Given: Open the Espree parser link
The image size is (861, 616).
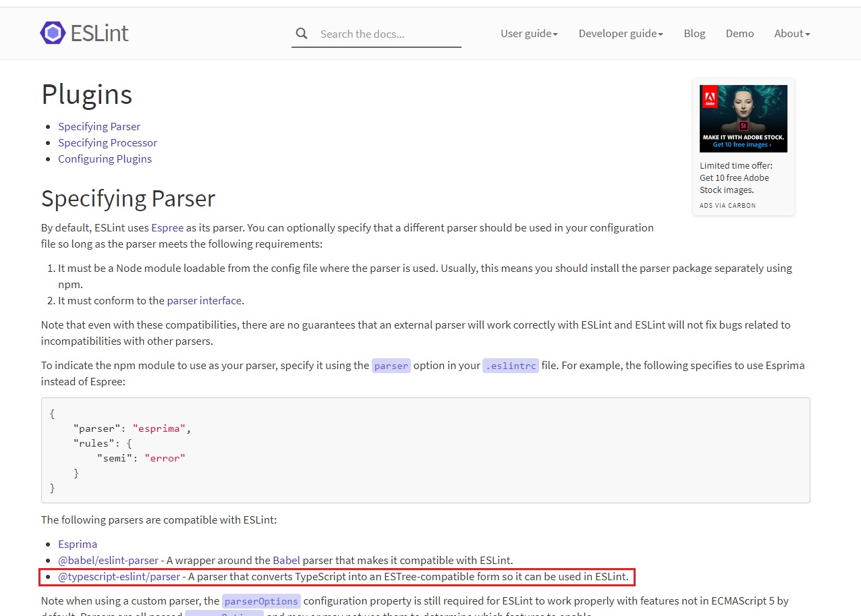Looking at the screenshot, I should point(167,227).
